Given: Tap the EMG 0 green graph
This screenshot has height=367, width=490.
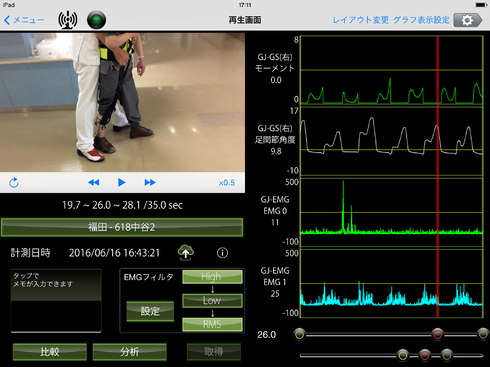Looking at the screenshot, I should [x=391, y=212].
